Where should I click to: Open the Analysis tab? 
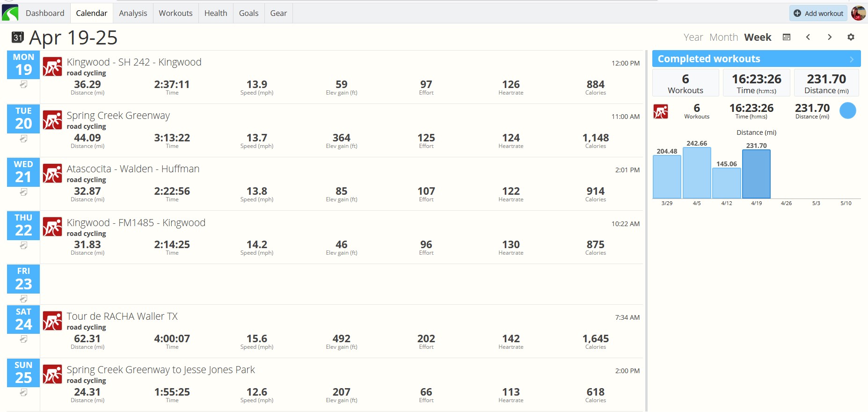tap(133, 13)
